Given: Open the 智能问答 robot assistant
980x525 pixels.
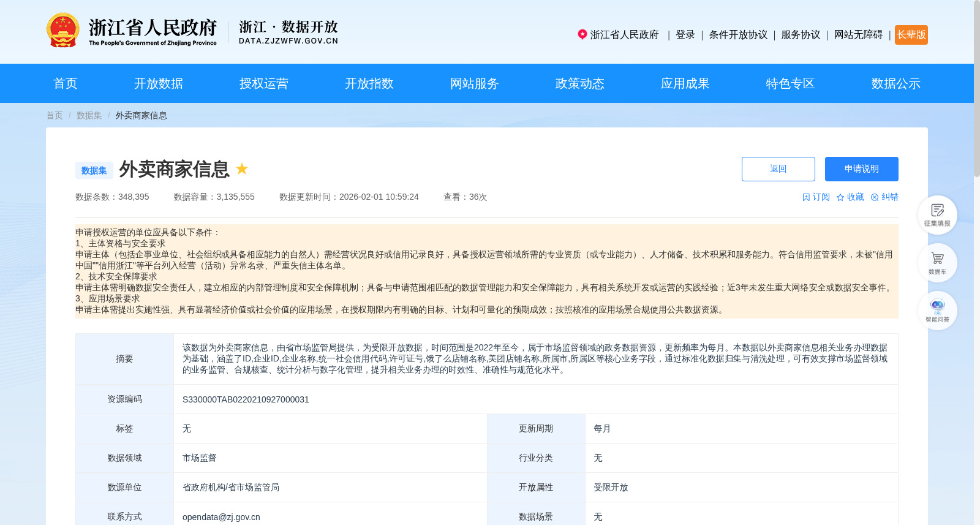Looking at the screenshot, I should [937, 311].
